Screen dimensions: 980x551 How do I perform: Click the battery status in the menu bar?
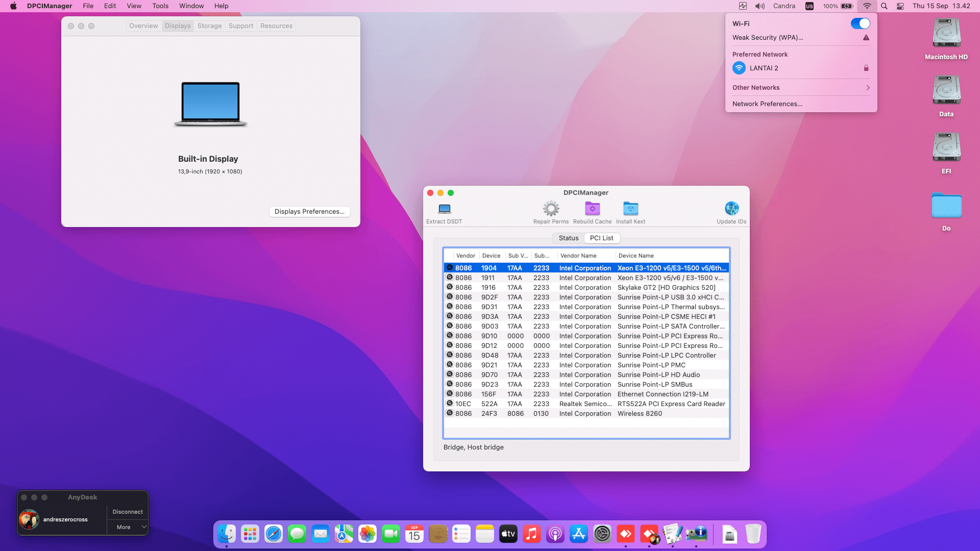click(x=838, y=6)
